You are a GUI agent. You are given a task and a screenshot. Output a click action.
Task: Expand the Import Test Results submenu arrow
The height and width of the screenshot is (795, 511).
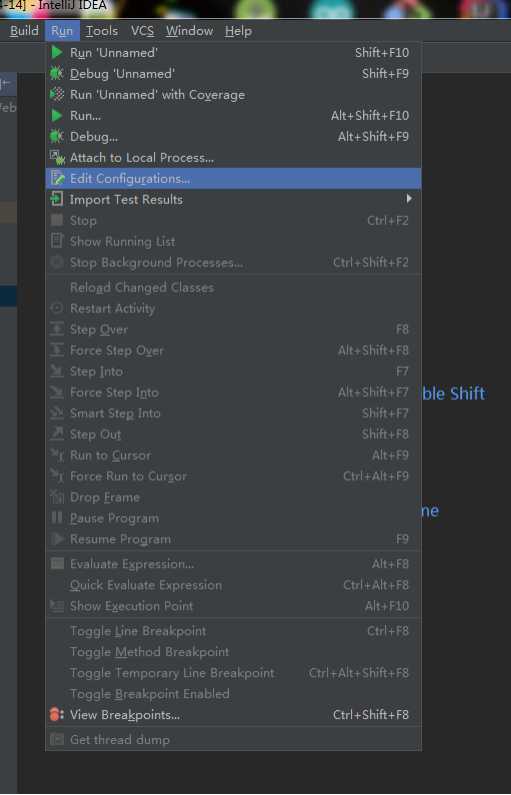tap(409, 199)
